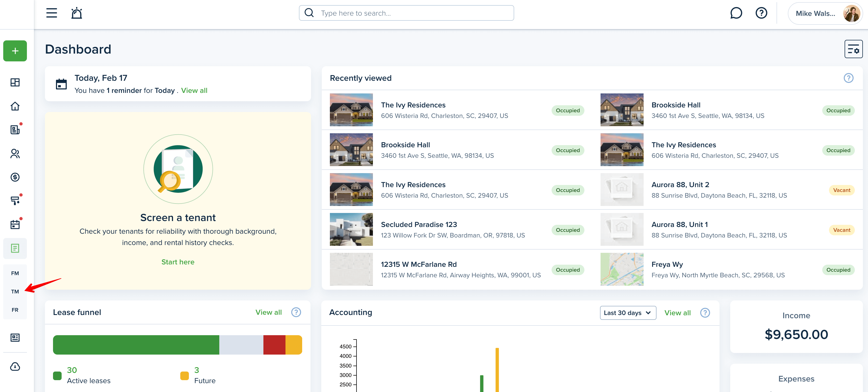Open 12315 W McFarlane Rd entry

coord(457,269)
